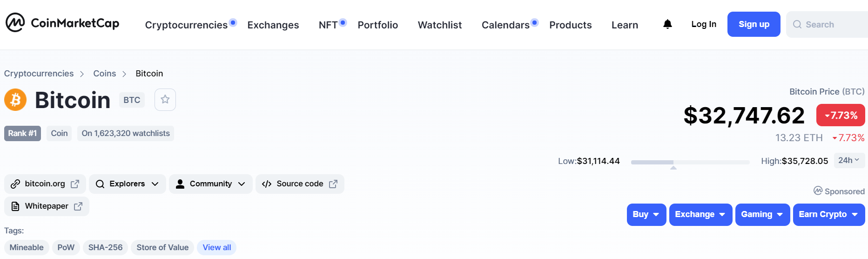Open the bitcoin.org website link

tap(45, 184)
